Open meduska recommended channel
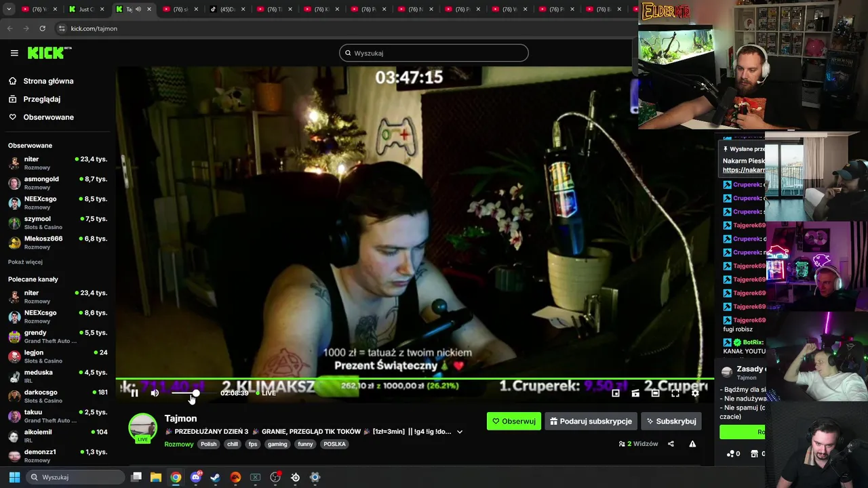This screenshot has height=488, width=868. pos(58,376)
